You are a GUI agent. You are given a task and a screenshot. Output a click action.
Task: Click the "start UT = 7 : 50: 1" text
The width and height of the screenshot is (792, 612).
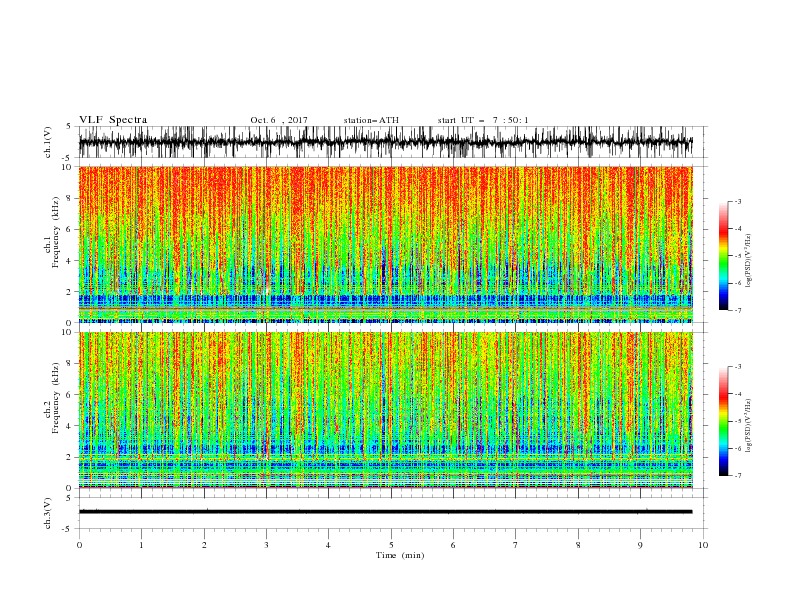[x=483, y=120]
